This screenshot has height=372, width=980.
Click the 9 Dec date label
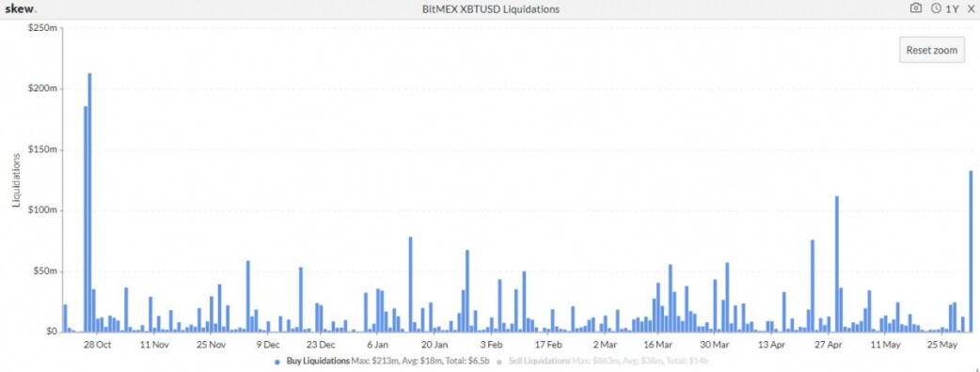268,345
